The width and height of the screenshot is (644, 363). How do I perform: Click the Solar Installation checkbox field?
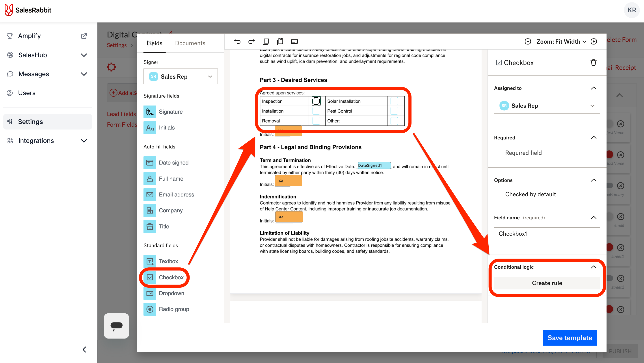click(394, 101)
